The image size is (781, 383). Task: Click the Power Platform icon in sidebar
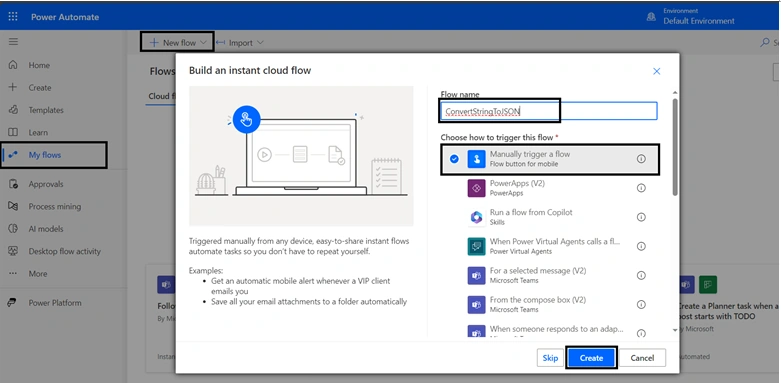[13, 302]
